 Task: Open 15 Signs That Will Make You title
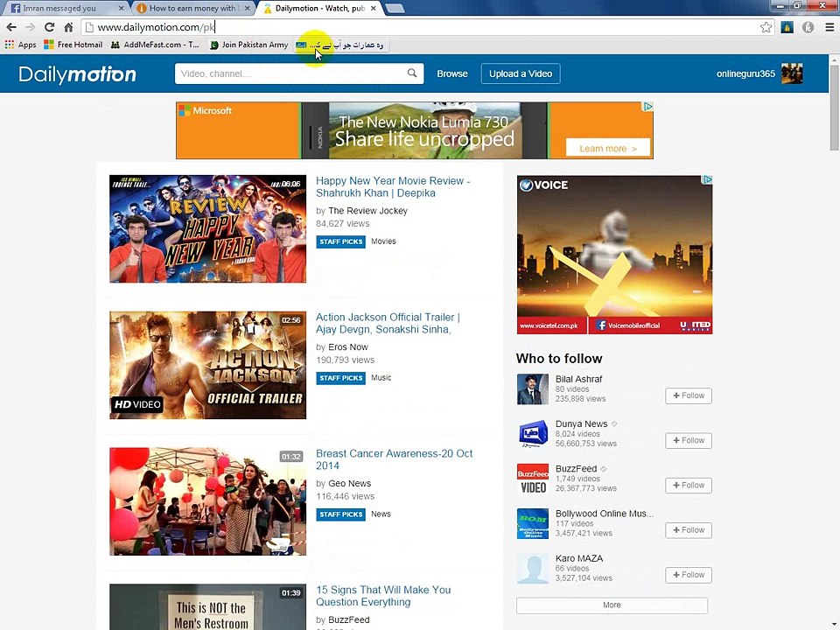point(383,596)
